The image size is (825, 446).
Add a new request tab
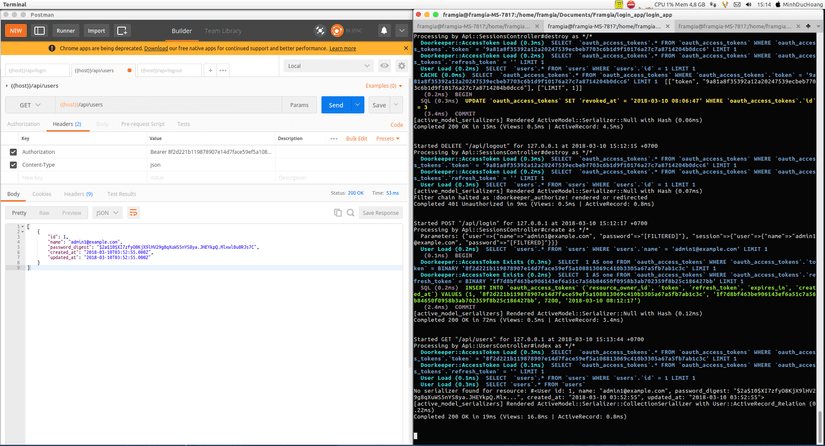point(210,70)
